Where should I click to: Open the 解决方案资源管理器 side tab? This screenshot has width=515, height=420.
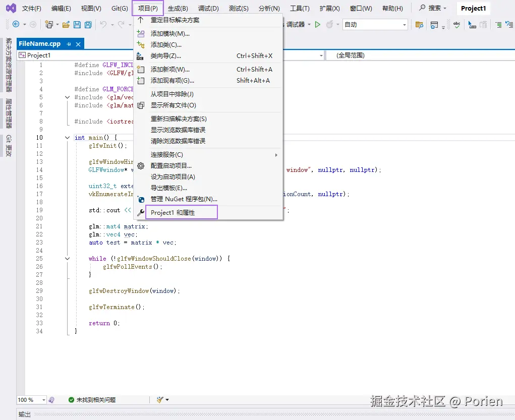click(9, 65)
